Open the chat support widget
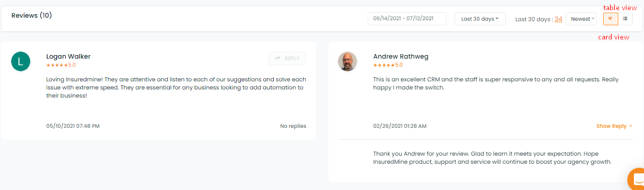 [x=636, y=180]
